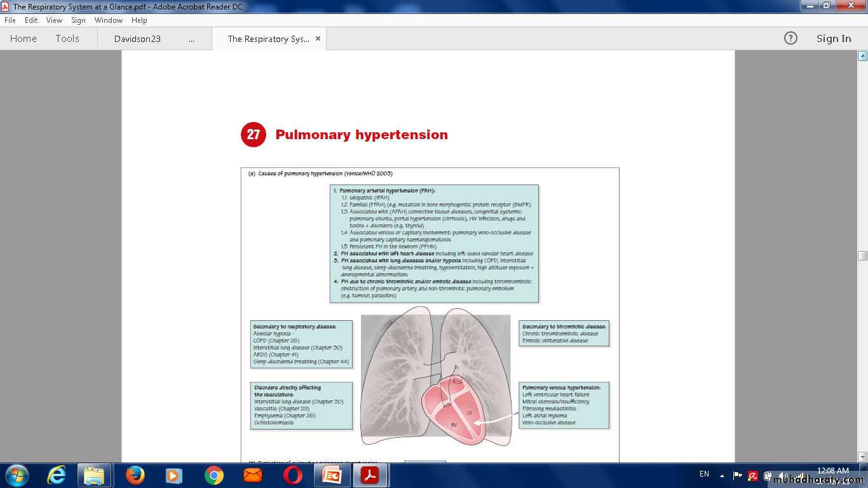Click the scrollbar up arrow

click(862, 56)
